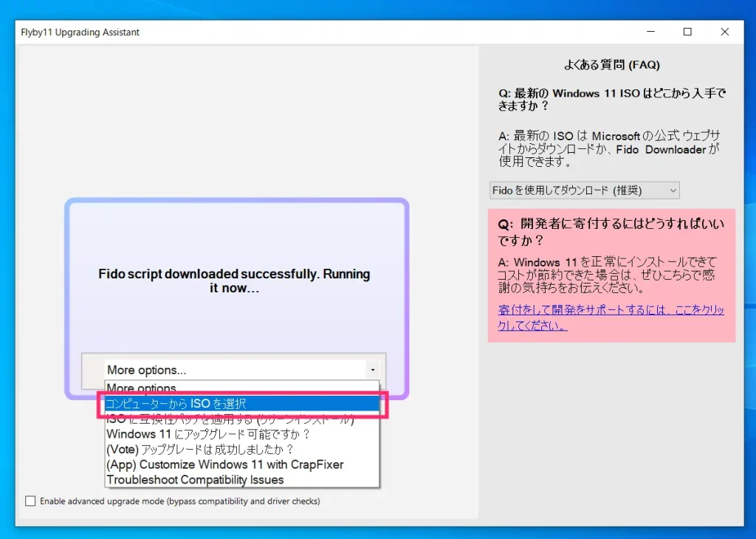Click the 'Fido script downloaded successfully' status text
This screenshot has width=756, height=539.
click(234, 281)
